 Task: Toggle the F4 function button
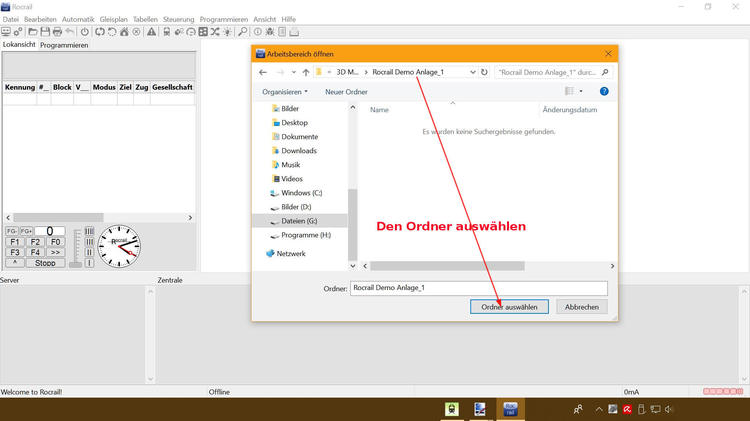[35, 252]
